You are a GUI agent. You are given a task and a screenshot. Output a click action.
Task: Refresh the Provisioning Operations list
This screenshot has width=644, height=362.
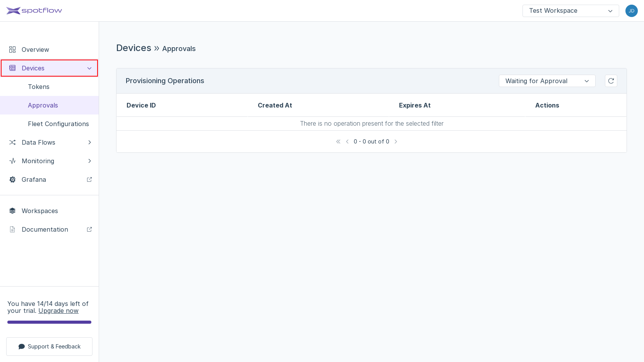click(x=611, y=81)
